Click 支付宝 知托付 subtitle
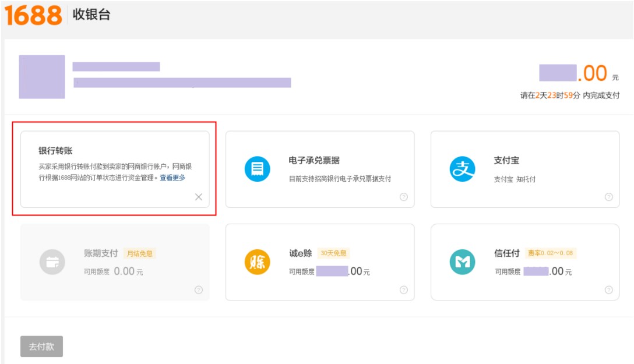Screen dimensions: 634x364 [515, 179]
